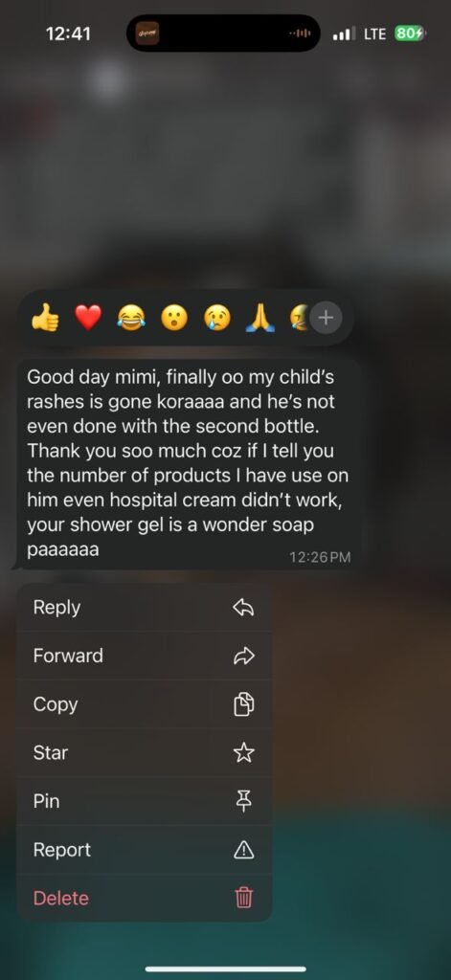Tap the message bubble about shower gel

188,464
